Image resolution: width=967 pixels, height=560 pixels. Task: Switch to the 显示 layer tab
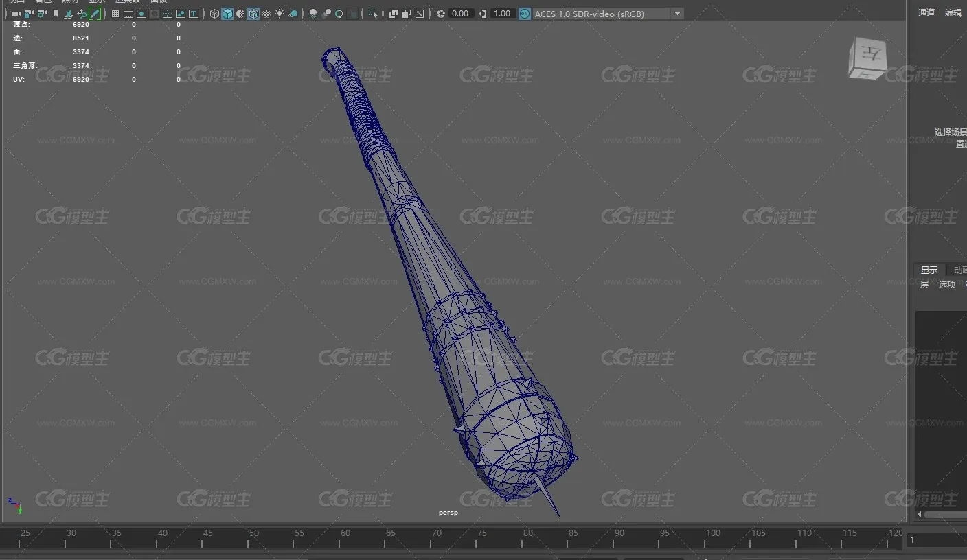[x=929, y=270]
